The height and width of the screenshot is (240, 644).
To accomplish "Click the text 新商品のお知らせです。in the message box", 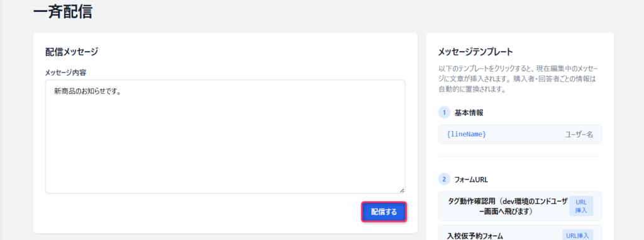I will tap(87, 91).
